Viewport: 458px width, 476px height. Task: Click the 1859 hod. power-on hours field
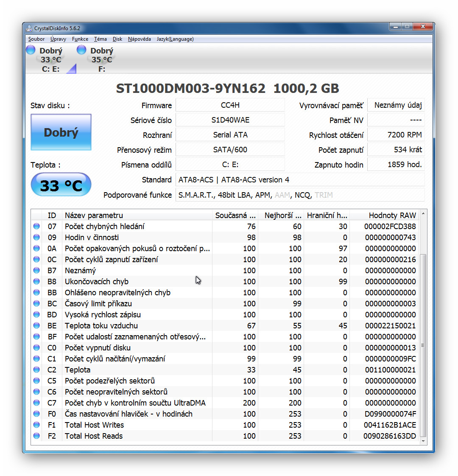396,165
